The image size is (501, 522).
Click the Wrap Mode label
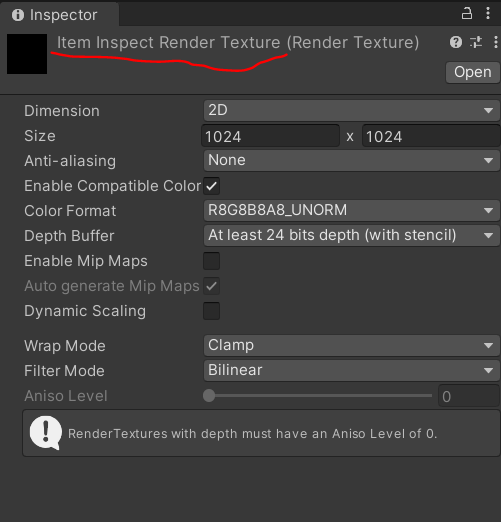point(65,346)
